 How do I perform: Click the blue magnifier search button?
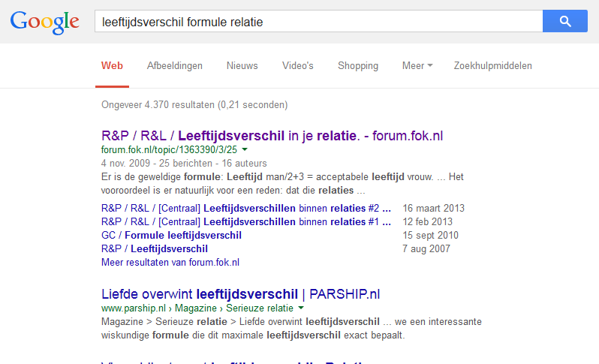pyautogui.click(x=565, y=21)
